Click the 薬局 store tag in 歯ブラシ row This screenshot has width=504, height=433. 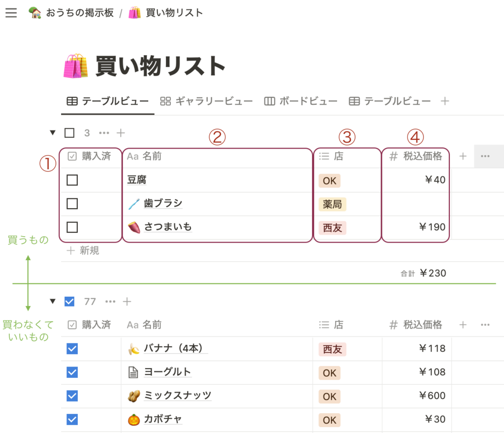[x=332, y=204]
